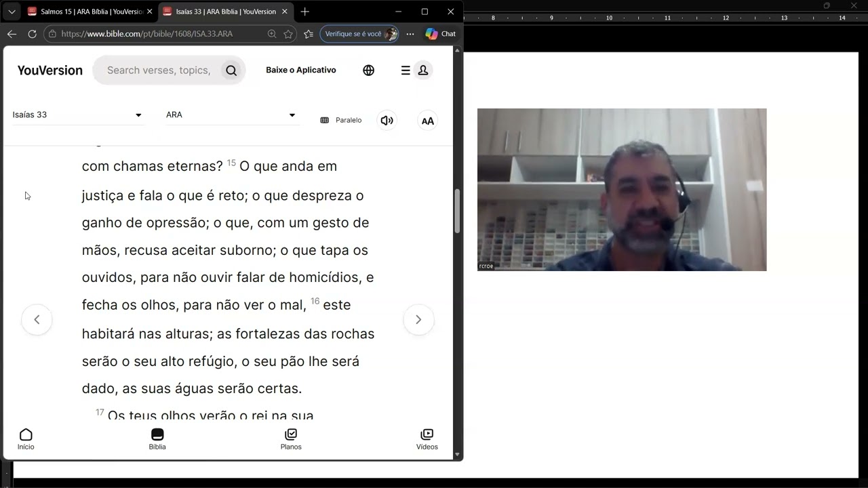Open the language globe icon
The height and width of the screenshot is (488, 868).
pos(369,70)
